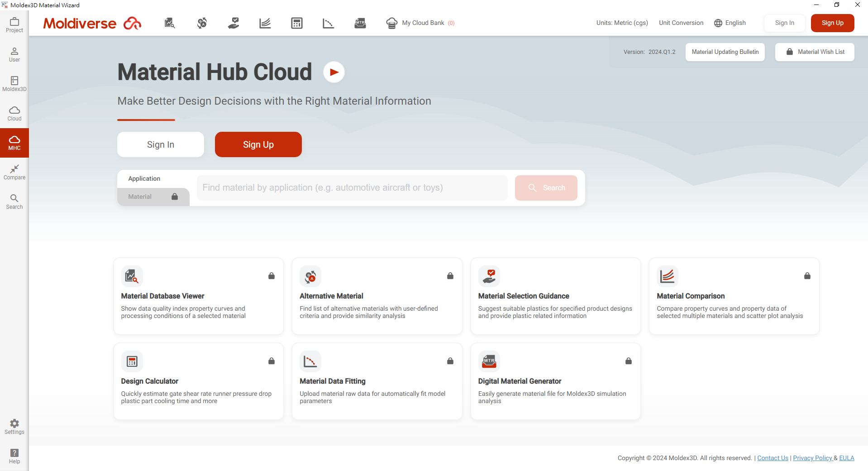Open the Material Comparison card

pyautogui.click(x=734, y=296)
